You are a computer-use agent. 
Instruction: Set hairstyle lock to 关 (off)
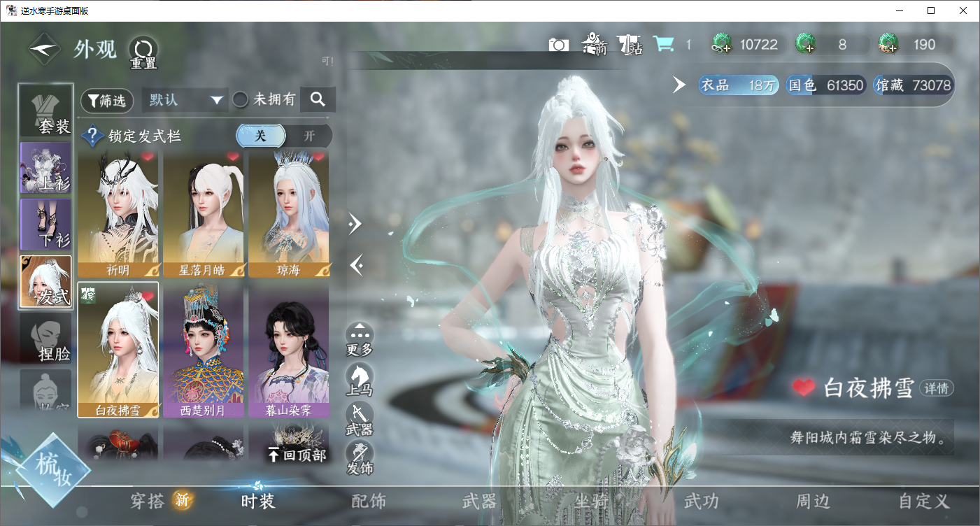pyautogui.click(x=260, y=136)
